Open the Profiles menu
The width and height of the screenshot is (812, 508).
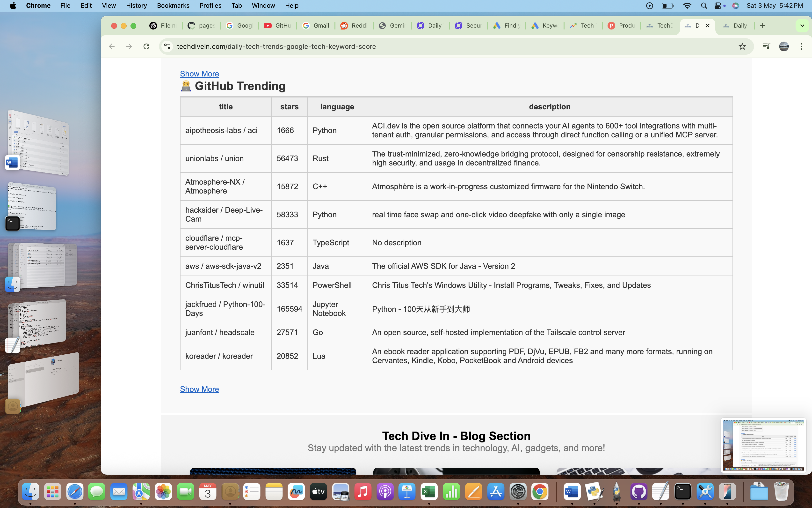[210, 6]
